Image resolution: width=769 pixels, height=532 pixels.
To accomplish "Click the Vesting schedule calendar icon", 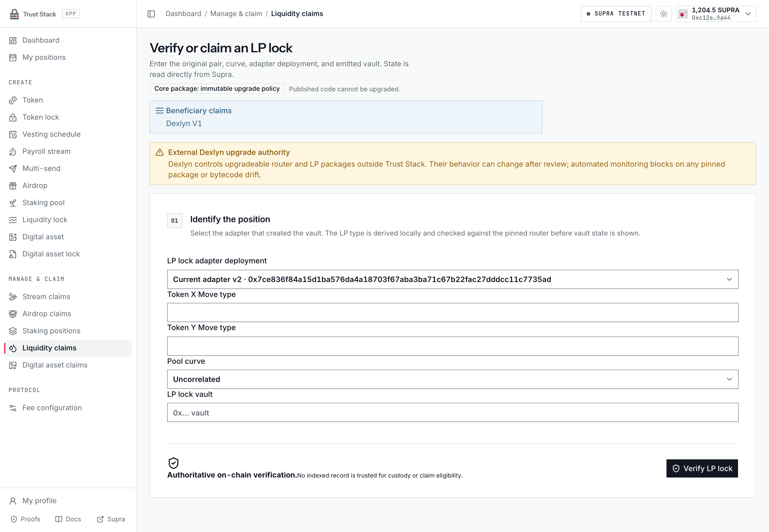I will [x=13, y=134].
